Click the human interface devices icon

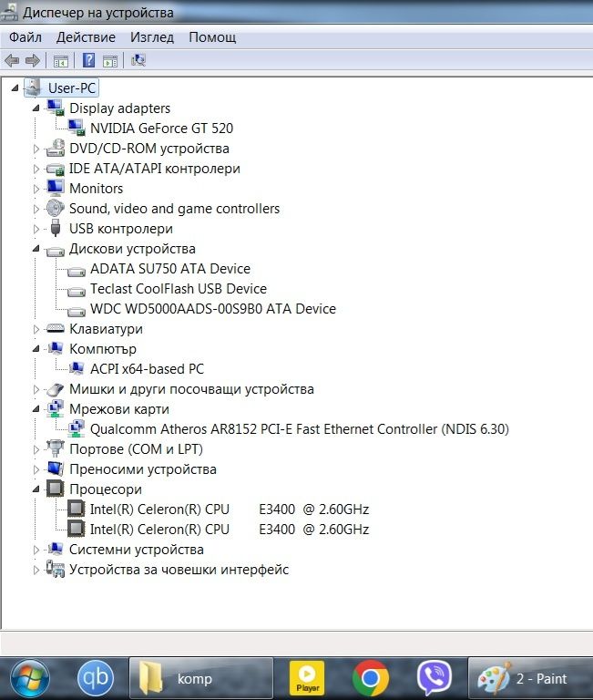coord(56,569)
